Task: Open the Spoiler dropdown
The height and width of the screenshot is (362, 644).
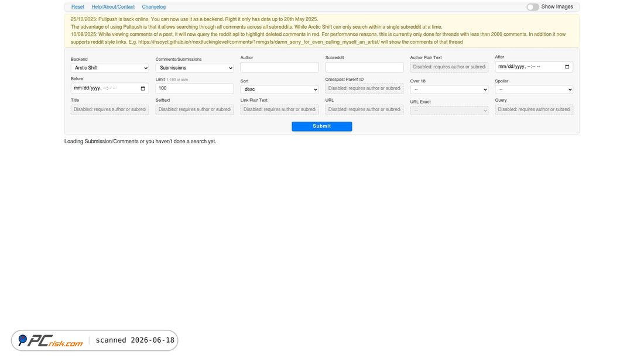Action: pos(534,89)
